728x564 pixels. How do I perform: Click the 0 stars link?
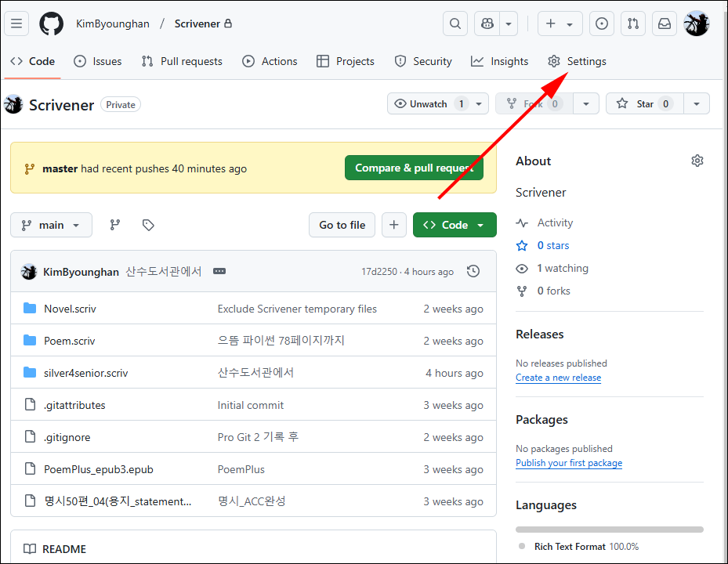553,245
